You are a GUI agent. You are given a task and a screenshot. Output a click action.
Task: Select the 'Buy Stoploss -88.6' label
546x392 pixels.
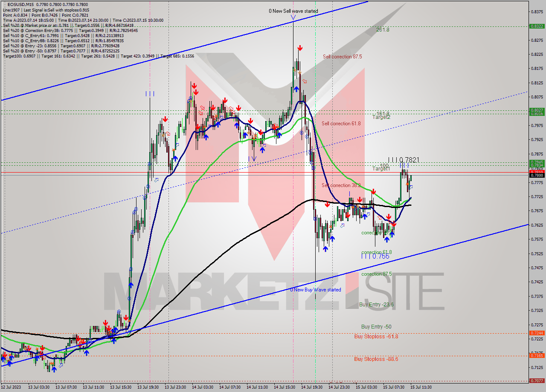tap(376, 359)
